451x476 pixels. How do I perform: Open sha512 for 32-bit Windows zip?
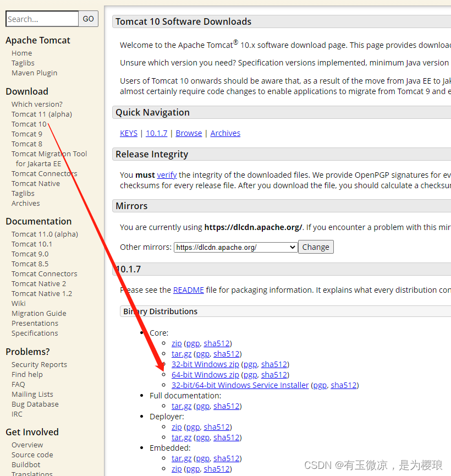click(274, 364)
